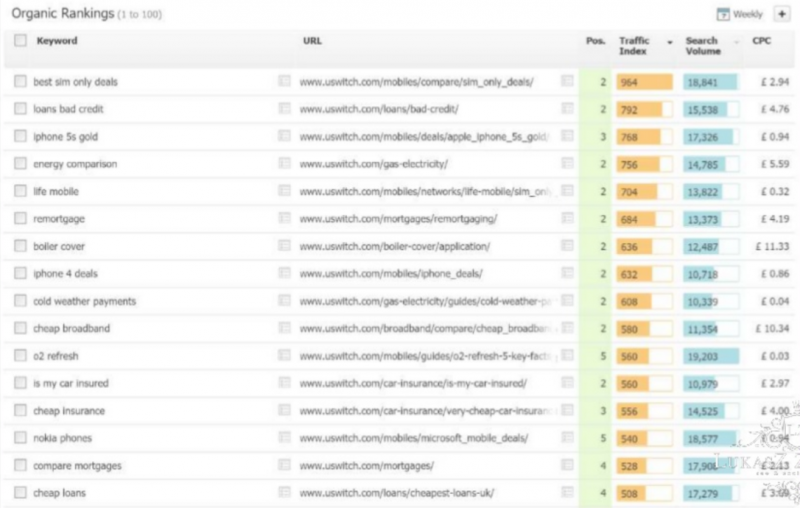Sort by Traffic Index dropdown arrow
Viewport: 800px width, 508px height.
point(670,42)
